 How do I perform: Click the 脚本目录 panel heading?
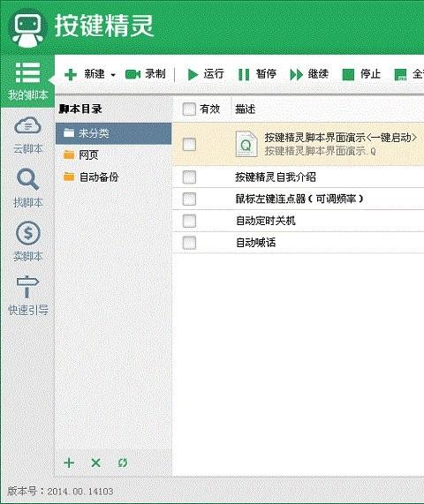coord(80,109)
